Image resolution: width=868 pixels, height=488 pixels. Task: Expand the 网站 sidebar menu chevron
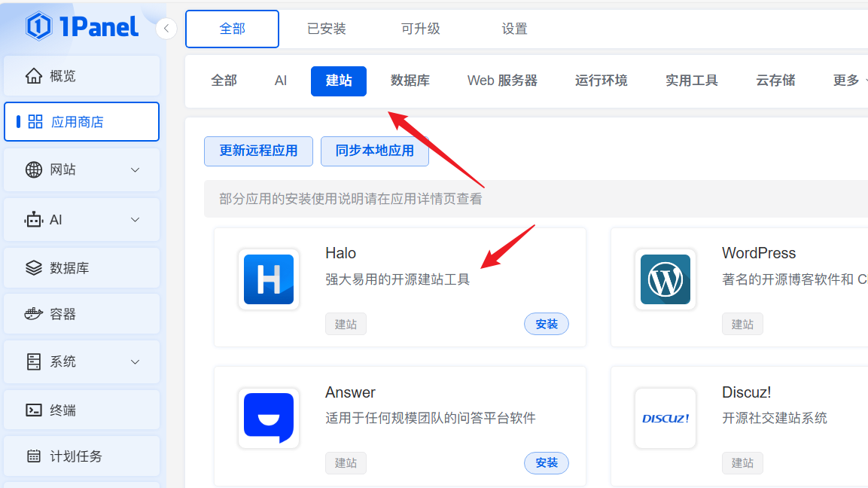[135, 170]
